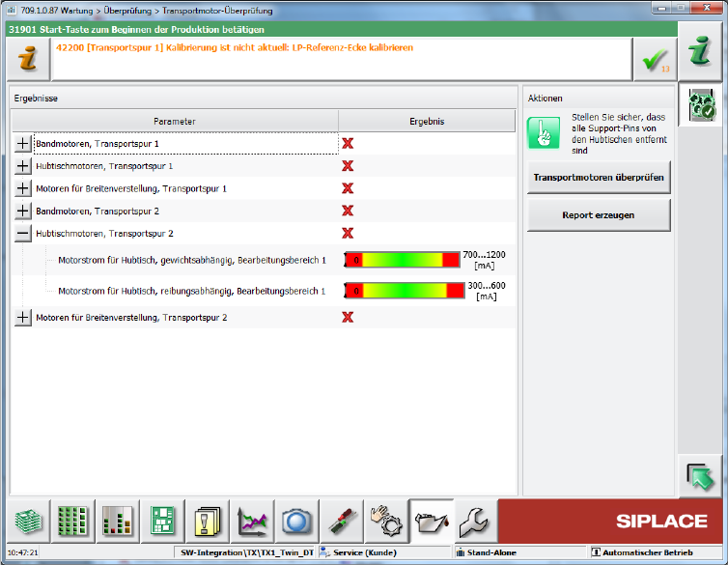The width and height of the screenshot is (728, 565).
Task: Click red X for Breitenverstellung Transportspur 2
Action: [x=348, y=317]
